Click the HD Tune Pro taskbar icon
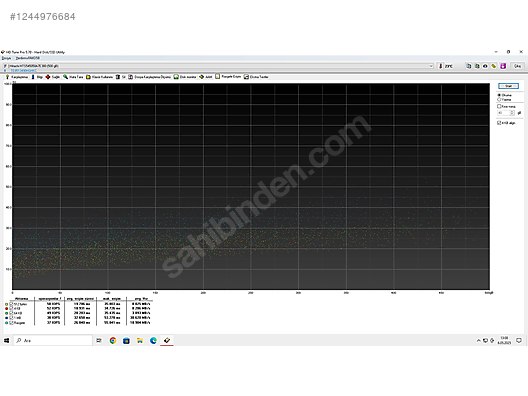Viewport: 528px width, 396px height. tap(167, 340)
